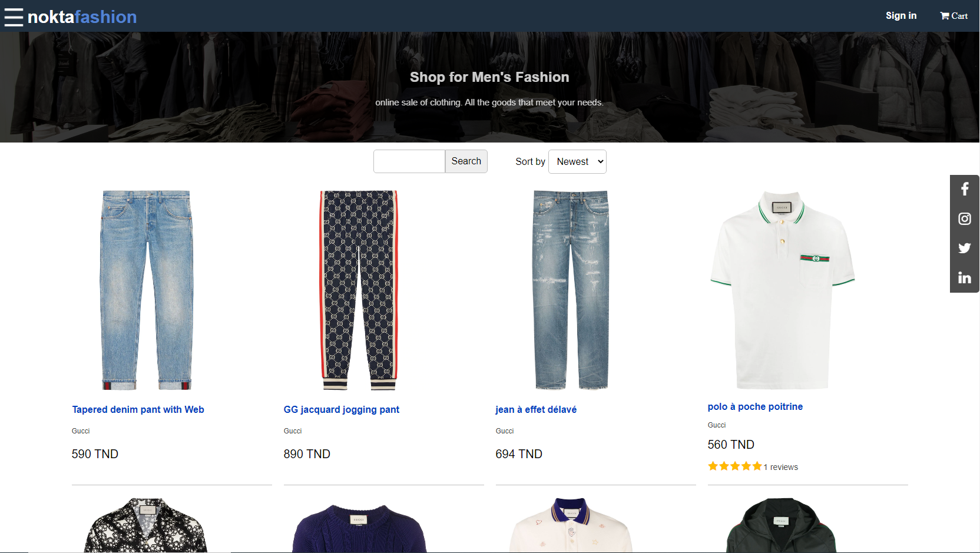Image resolution: width=980 pixels, height=553 pixels.
Task: Select the GG jacquard jogging pant image
Action: coord(359,290)
